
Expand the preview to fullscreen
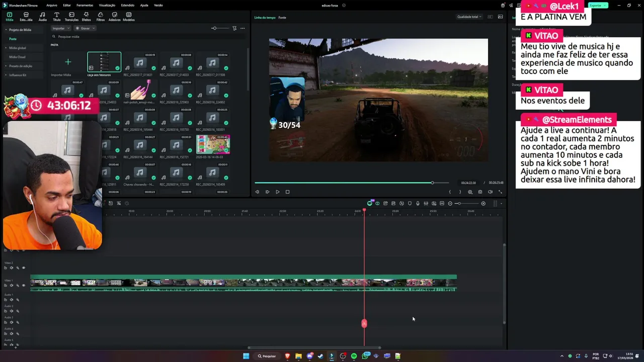point(500,192)
